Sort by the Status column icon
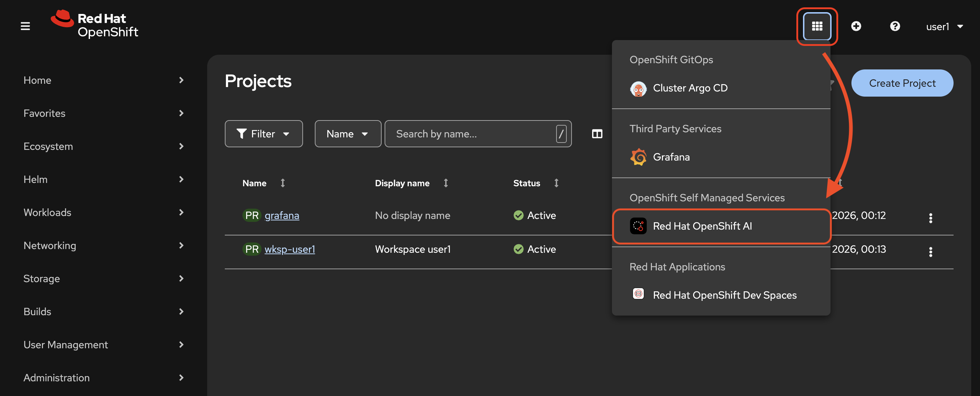 pos(556,183)
